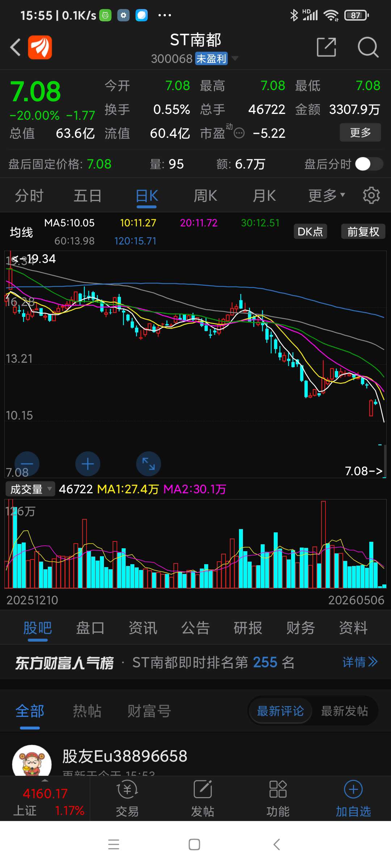The height and width of the screenshot is (868, 391).
Task: Tap the 交易 trade icon
Action: 127,789
